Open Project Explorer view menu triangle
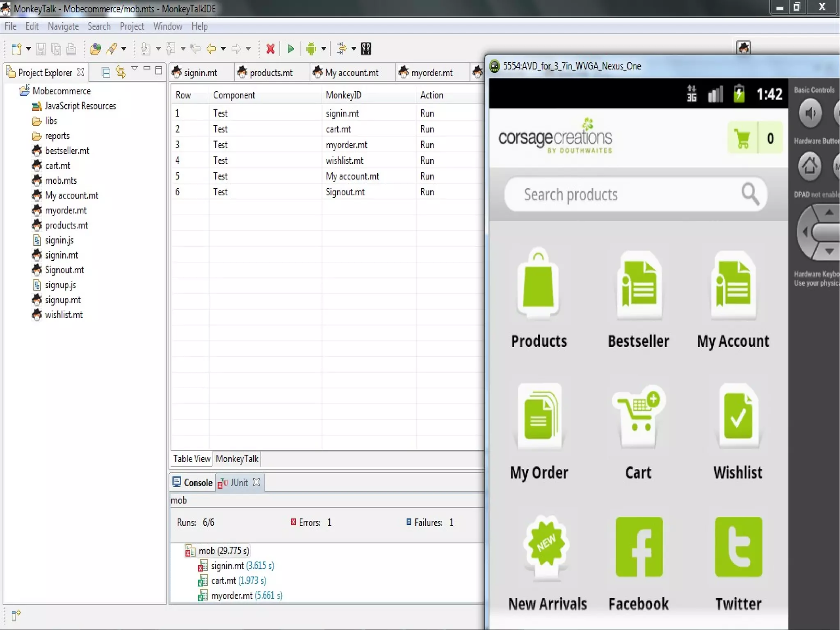The image size is (840, 630). pyautogui.click(x=134, y=69)
